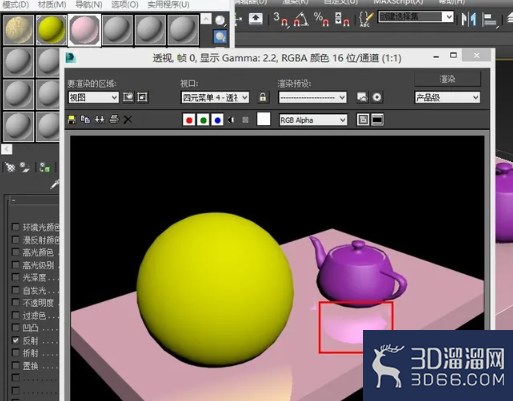The image size is (513, 401).
Task: Open the render preset dropdown
Action: (313, 97)
